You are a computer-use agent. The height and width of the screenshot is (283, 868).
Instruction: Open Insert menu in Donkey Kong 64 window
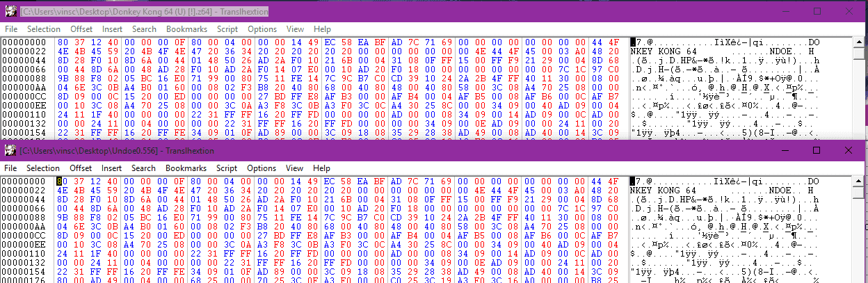(x=112, y=29)
